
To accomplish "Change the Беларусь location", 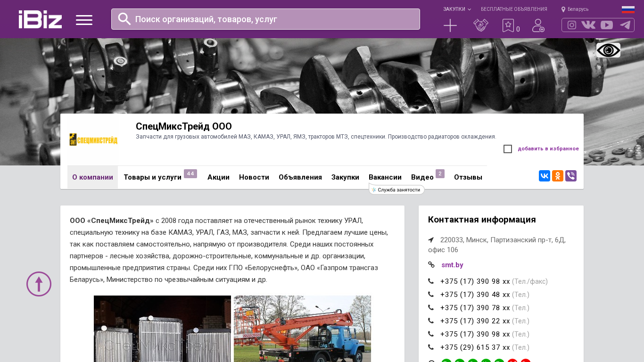I will click(575, 9).
